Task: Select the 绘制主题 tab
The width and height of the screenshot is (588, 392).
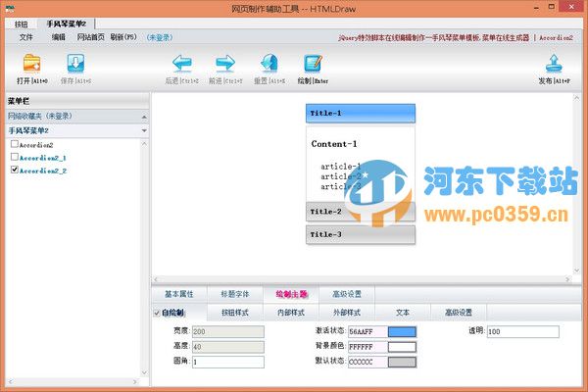Action: (x=291, y=294)
